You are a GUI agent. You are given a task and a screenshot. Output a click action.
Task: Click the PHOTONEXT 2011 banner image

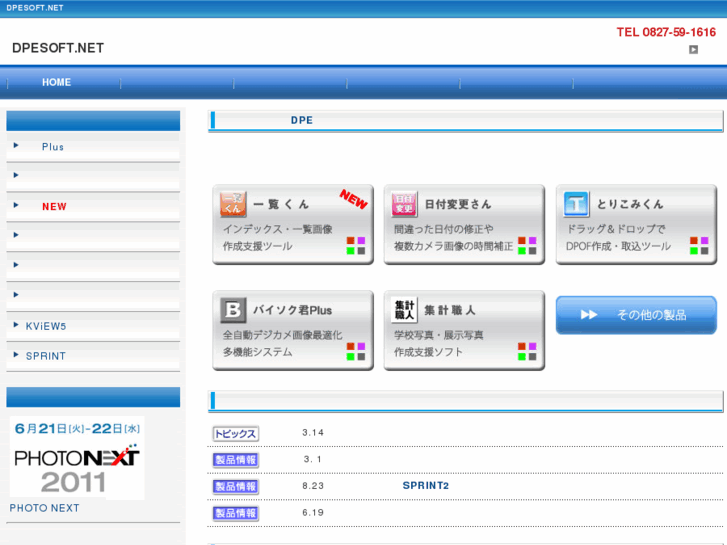pos(77,458)
